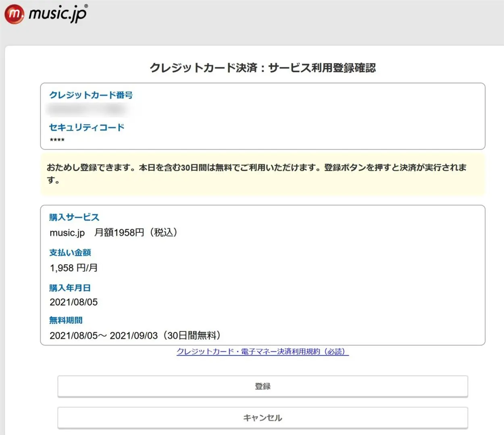Click the 2021/08/05 purchase date

(x=74, y=302)
